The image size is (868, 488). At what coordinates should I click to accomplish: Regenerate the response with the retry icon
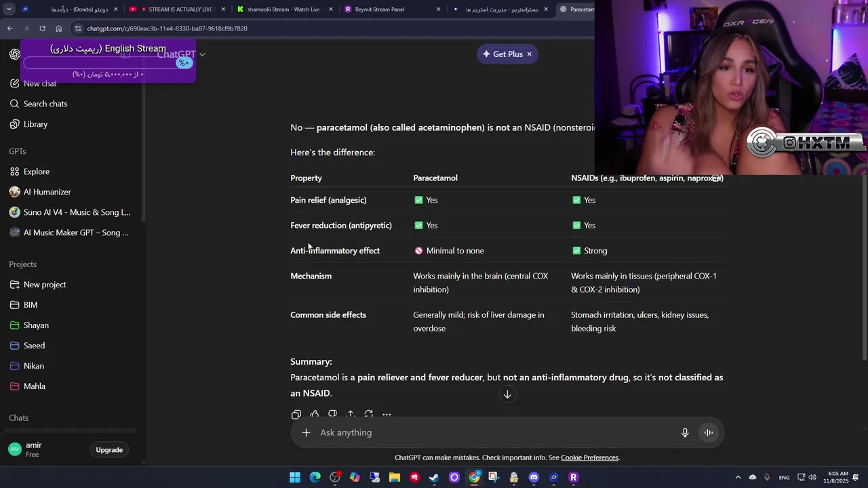368,414
